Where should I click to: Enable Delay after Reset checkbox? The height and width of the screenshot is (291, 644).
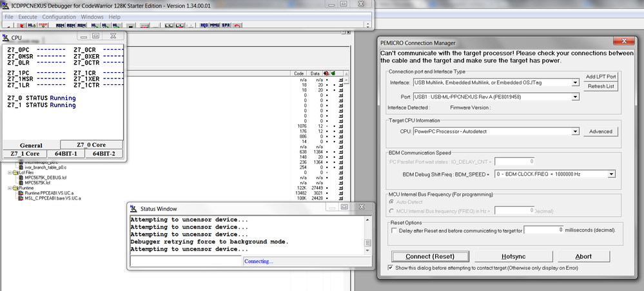(x=395, y=230)
